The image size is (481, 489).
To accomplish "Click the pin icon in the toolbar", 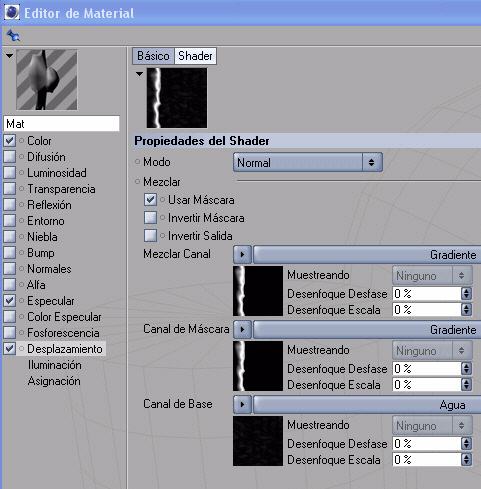I will (13, 35).
